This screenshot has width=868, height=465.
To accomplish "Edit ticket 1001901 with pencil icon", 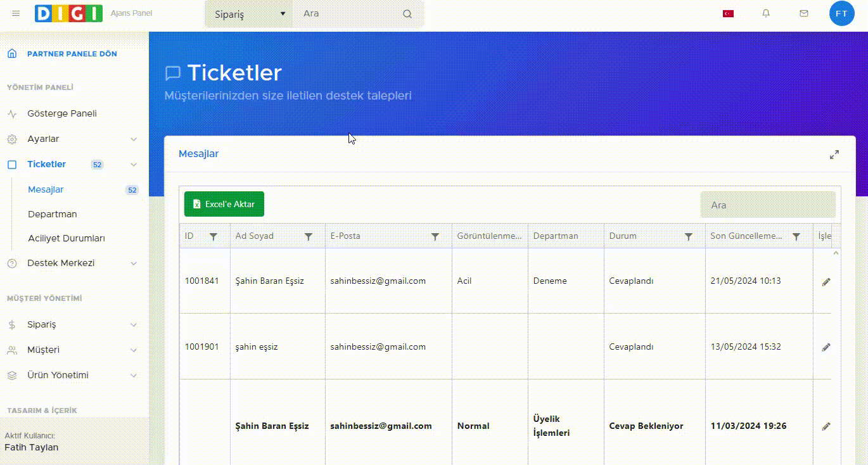I will click(x=826, y=348).
